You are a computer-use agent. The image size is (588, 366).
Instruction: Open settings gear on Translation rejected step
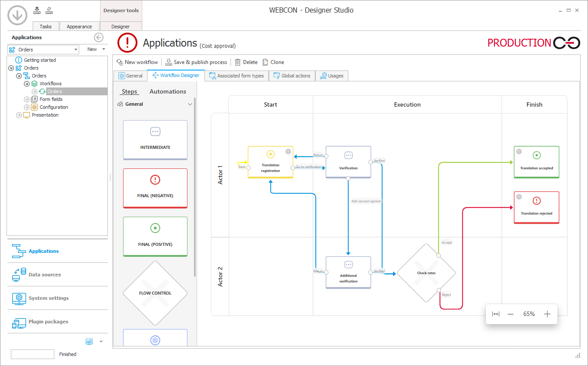(519, 197)
